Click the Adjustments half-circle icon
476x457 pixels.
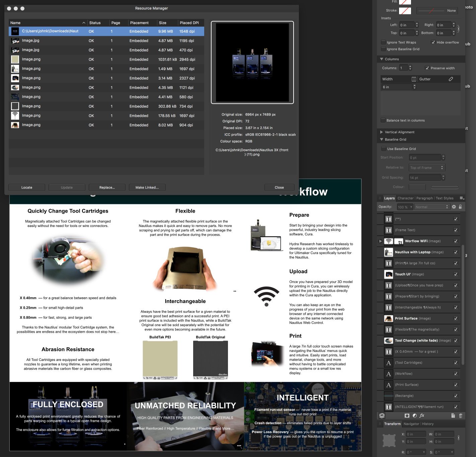click(414, 415)
